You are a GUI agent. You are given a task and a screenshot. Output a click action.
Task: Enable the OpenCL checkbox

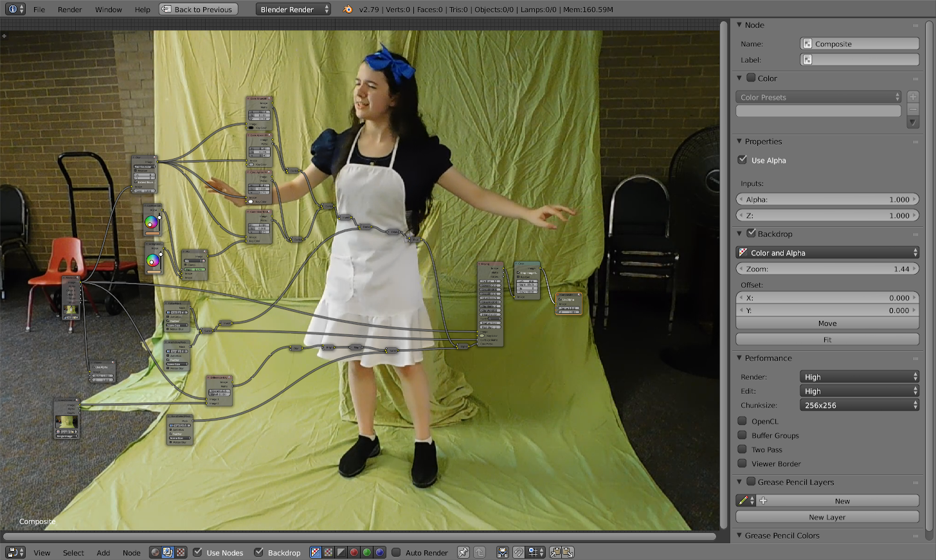click(742, 421)
